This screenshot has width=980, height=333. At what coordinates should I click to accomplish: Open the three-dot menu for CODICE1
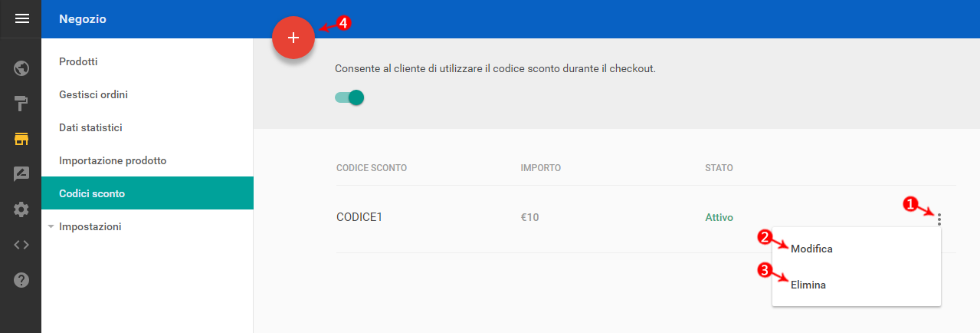(939, 219)
